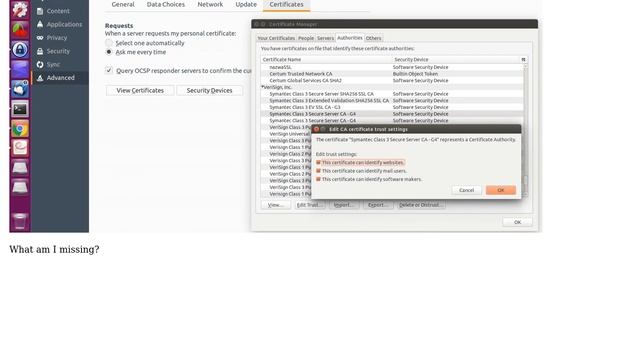Open the Your Certificates tab
640x360 pixels.
coord(276,38)
